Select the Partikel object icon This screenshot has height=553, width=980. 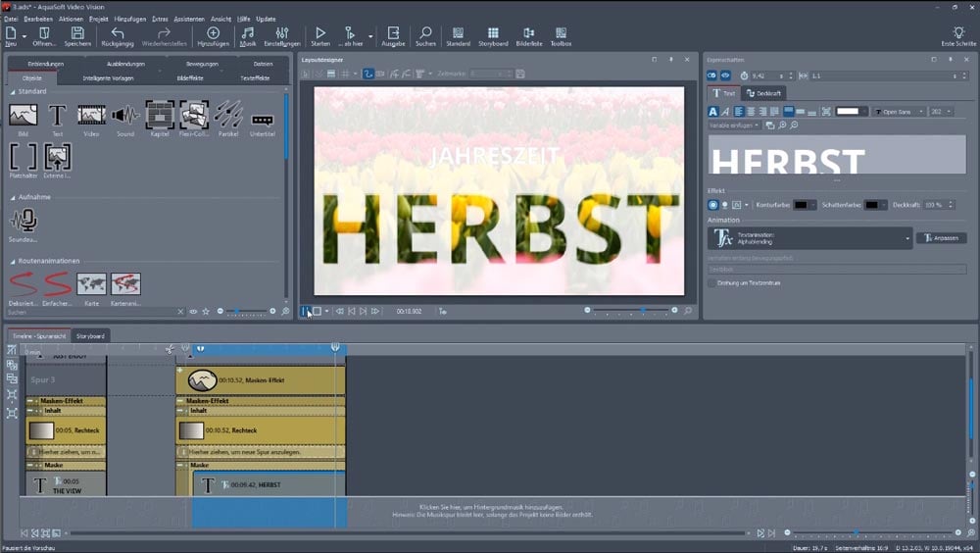coord(227,116)
